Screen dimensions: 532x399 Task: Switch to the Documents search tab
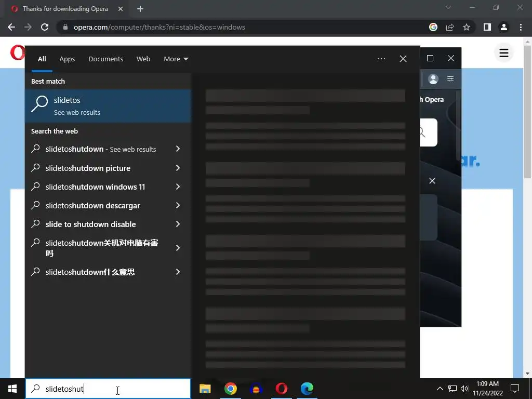pos(105,59)
